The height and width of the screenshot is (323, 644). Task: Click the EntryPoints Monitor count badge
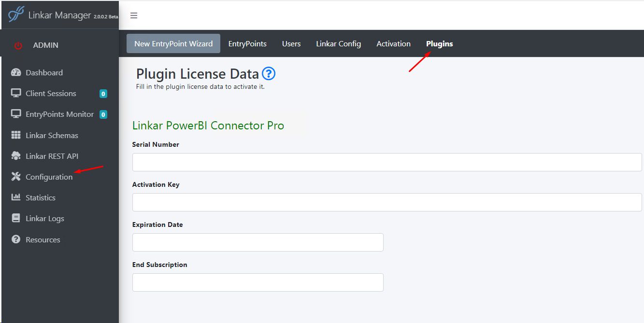[x=103, y=114]
